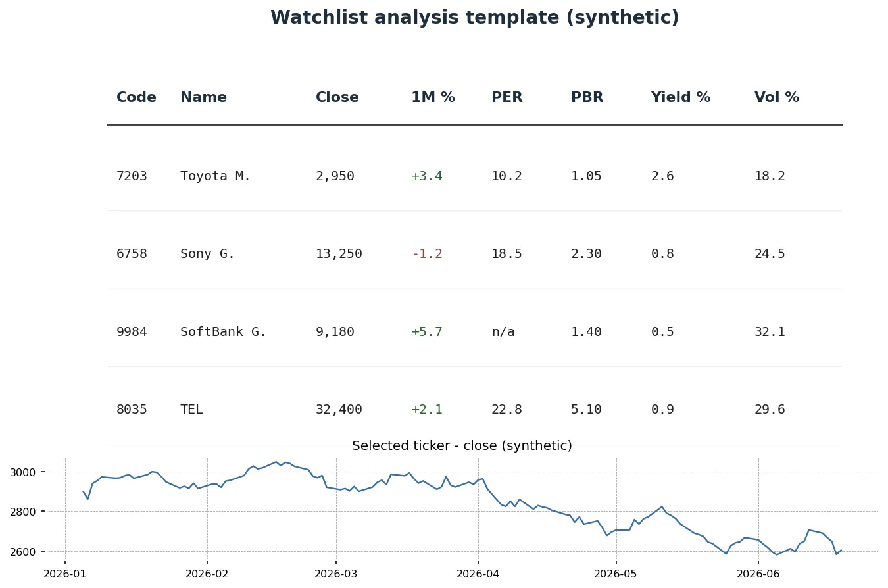Viewport: 888px width, 588px height.
Task: Select the Name column header
Action: pos(203,98)
